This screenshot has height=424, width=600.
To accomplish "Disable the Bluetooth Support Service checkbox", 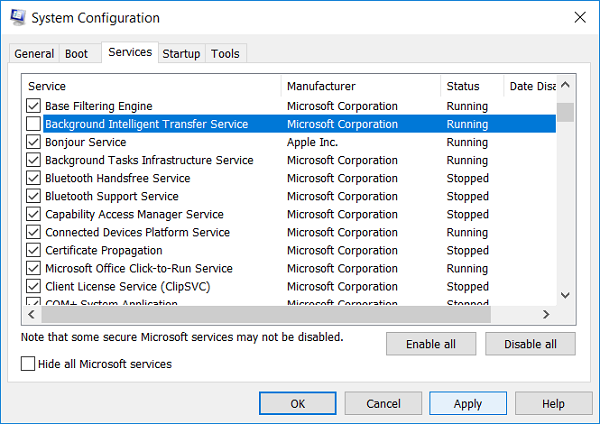I will click(x=34, y=196).
